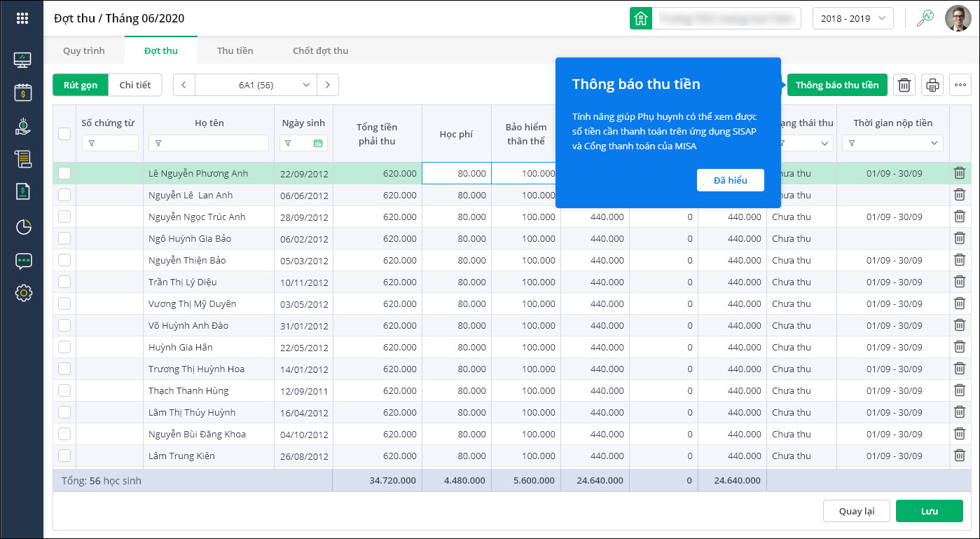Screen dimensions: 980x539
Task: Open the pie chart reports sidebar icon
Action: [x=23, y=227]
